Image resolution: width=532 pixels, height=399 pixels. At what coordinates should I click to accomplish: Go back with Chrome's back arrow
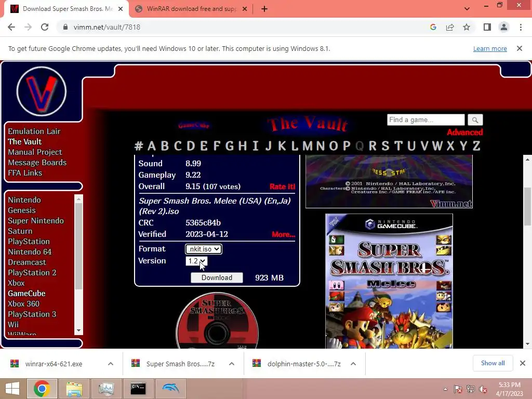tap(11, 27)
